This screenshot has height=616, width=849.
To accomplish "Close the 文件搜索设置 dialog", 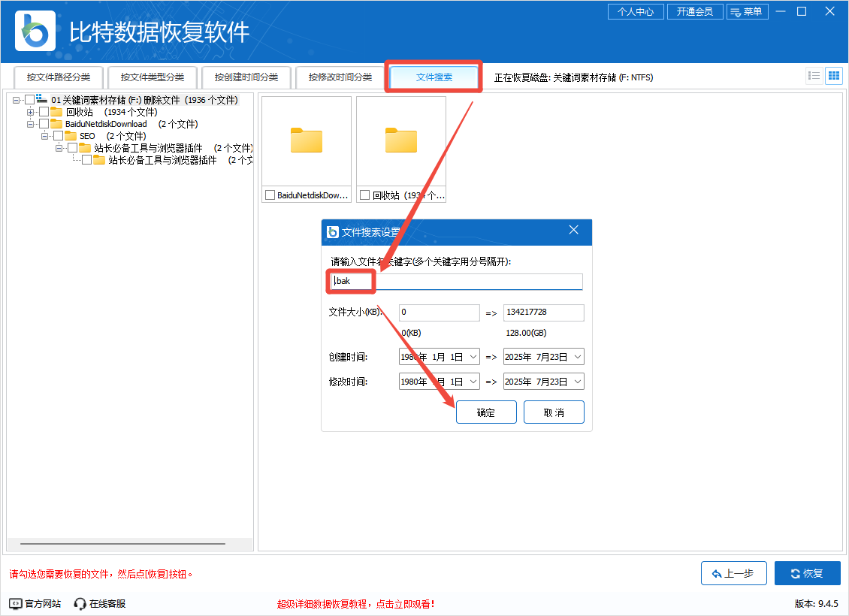I will point(573,230).
